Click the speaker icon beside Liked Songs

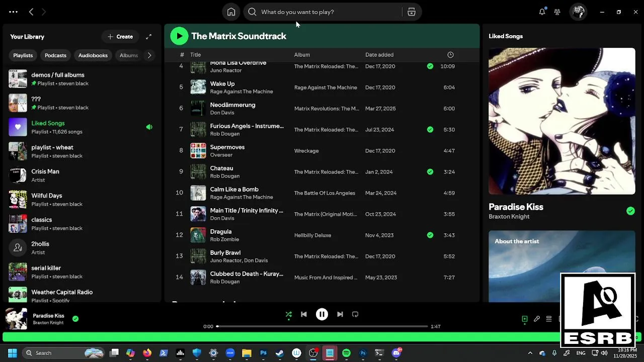(149, 127)
